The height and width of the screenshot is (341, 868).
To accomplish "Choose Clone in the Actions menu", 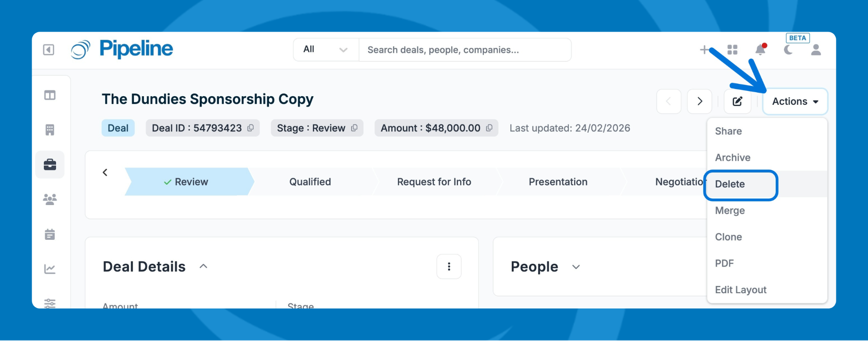I will coord(728,237).
